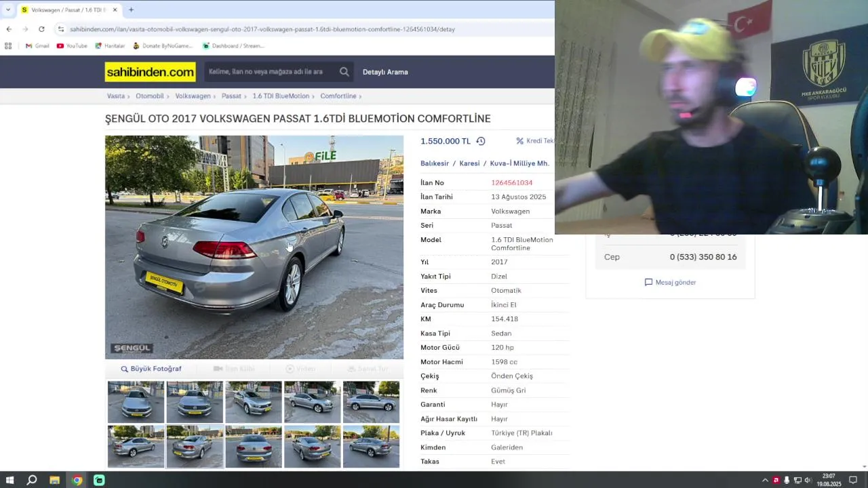The width and height of the screenshot is (868, 488).
Task: Click the Motor Gücü value 120 hp
Action: pyautogui.click(x=502, y=348)
